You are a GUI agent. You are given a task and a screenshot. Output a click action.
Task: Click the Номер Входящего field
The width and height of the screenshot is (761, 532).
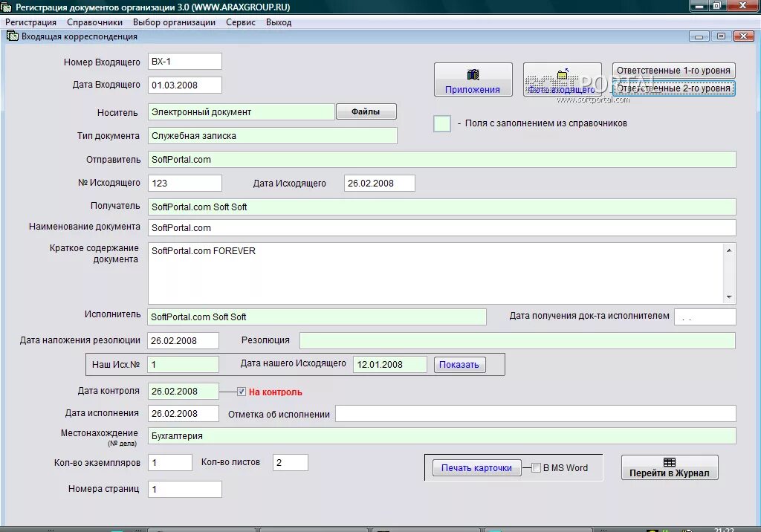click(x=185, y=62)
